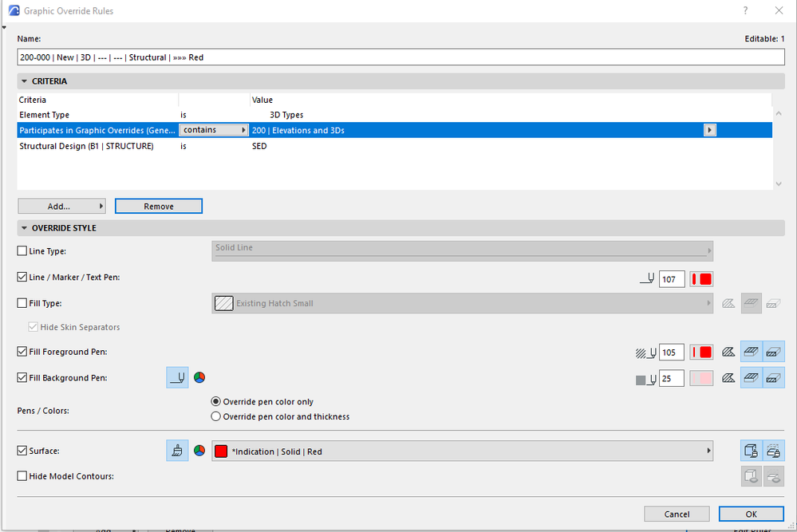Click the 'Value' column header
Image resolution: width=797 pixels, height=532 pixels.
point(262,100)
